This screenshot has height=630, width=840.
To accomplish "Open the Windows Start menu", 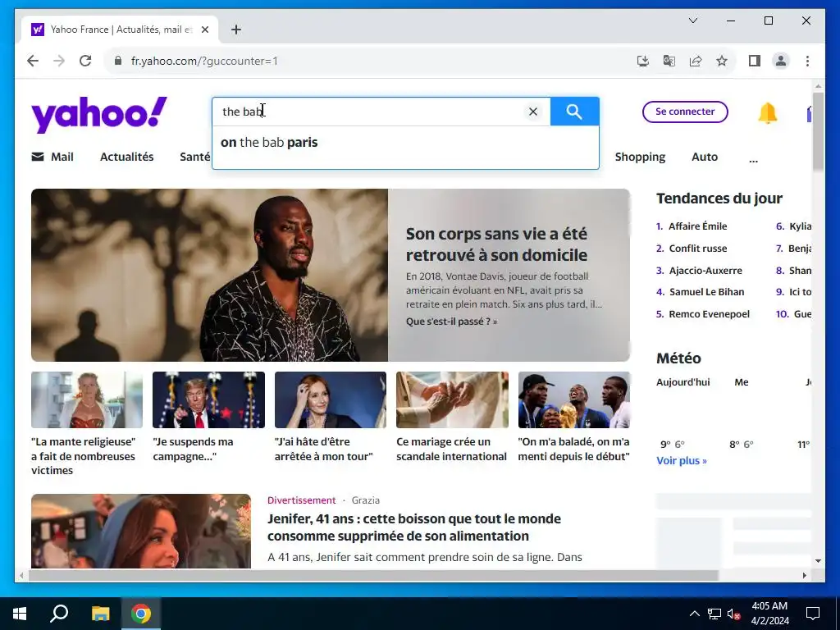I will pyautogui.click(x=20, y=614).
